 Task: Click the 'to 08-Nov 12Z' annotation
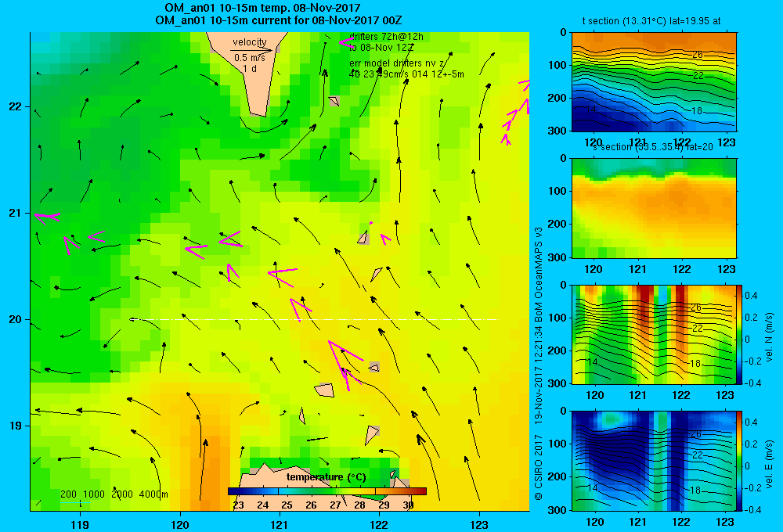click(381, 48)
